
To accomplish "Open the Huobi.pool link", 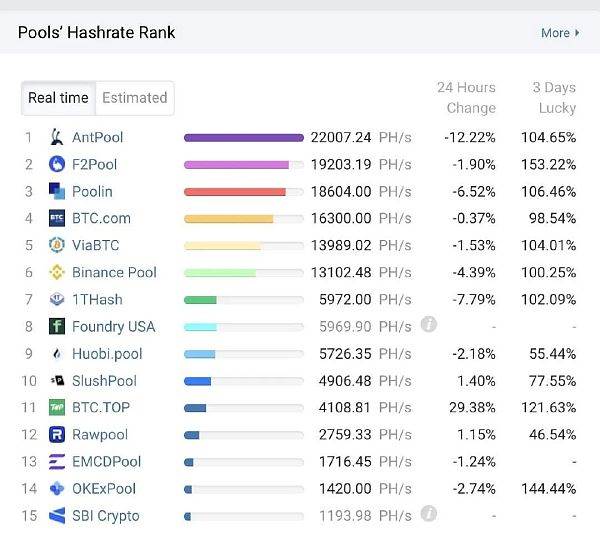I will 107,354.
